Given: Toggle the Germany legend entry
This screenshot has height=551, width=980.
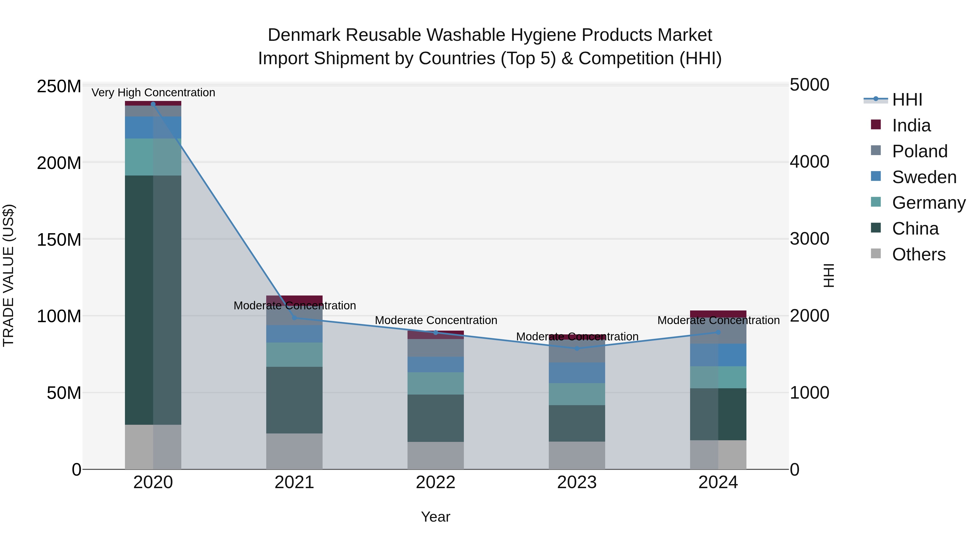Looking at the screenshot, I should pos(918,202).
